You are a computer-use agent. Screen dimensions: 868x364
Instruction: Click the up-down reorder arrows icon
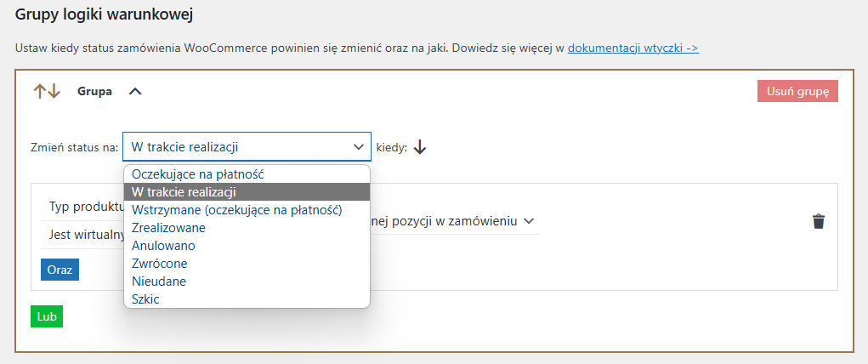(47, 91)
